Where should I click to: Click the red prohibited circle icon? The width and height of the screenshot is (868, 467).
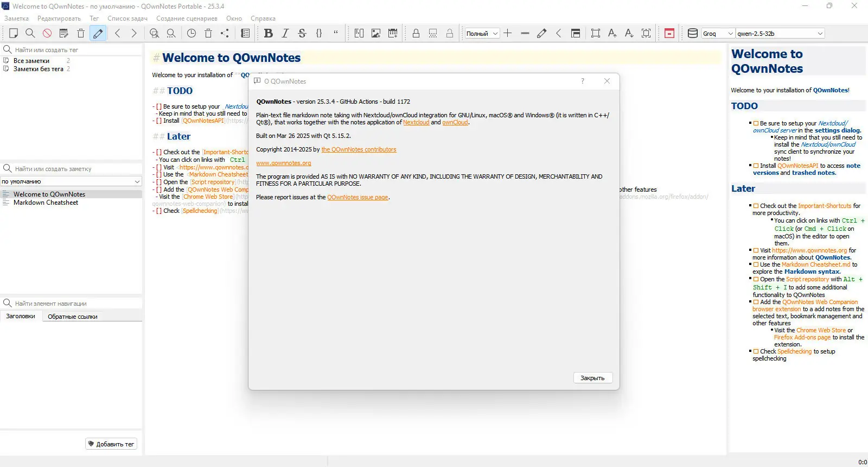click(47, 34)
